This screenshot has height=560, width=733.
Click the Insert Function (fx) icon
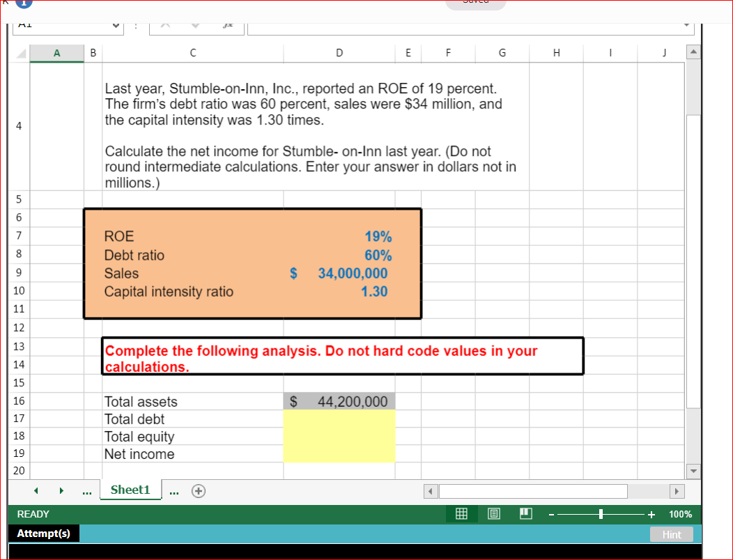click(x=227, y=27)
